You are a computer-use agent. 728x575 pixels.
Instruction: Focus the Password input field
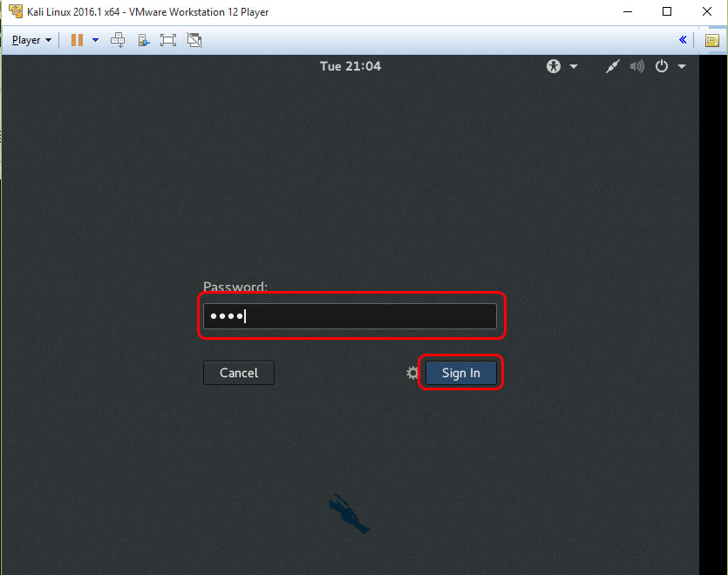tap(350, 316)
